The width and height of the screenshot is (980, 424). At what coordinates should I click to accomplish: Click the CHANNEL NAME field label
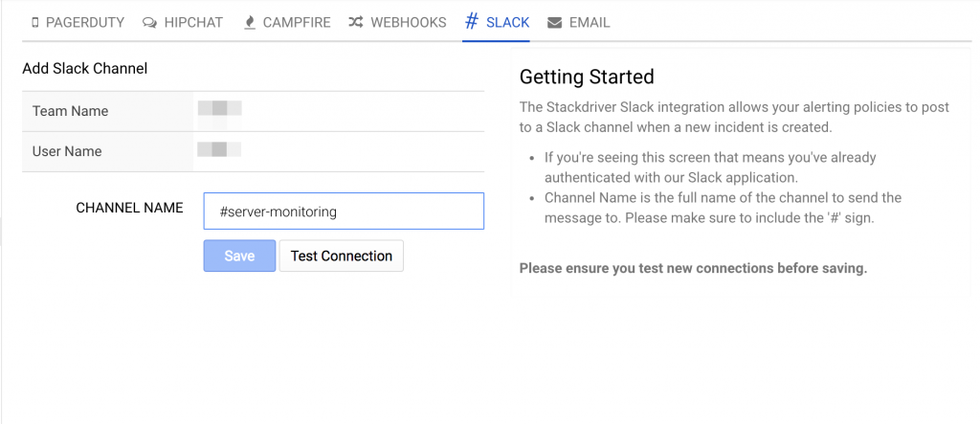(129, 208)
